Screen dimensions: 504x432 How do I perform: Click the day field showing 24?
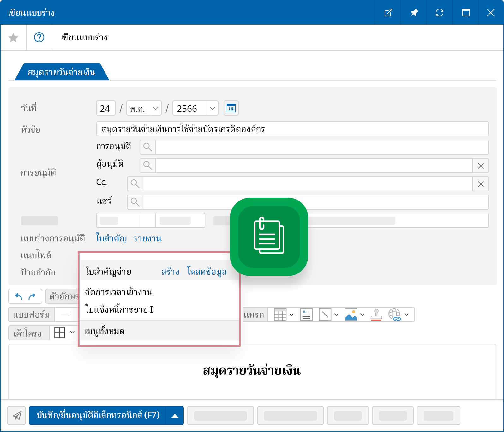tap(105, 108)
